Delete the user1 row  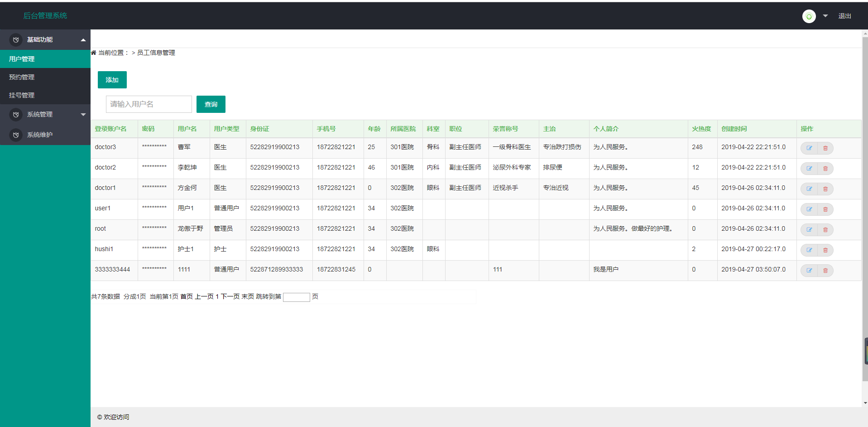point(825,209)
